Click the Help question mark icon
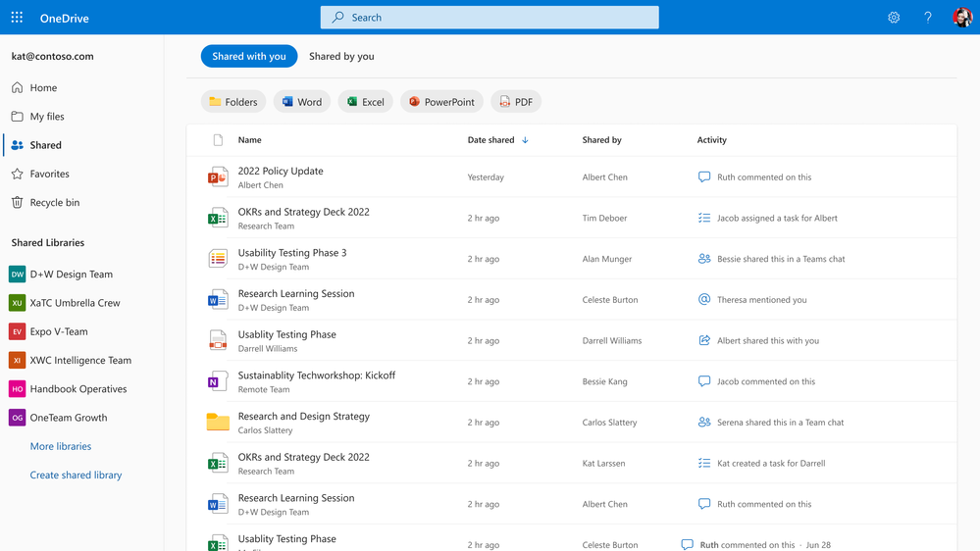980x551 pixels. [x=927, y=18]
